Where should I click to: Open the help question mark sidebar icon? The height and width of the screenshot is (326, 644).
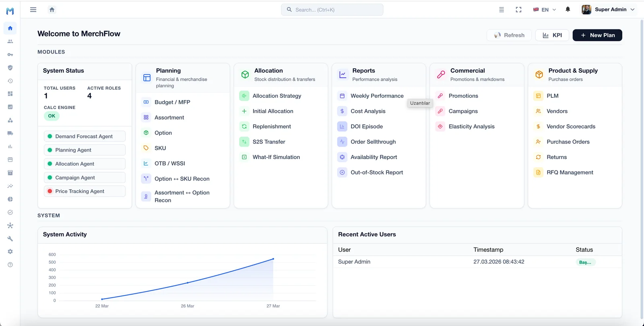click(x=10, y=264)
